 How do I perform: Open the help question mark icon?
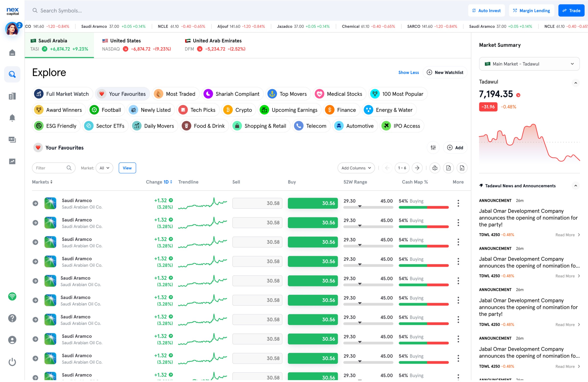tap(12, 318)
